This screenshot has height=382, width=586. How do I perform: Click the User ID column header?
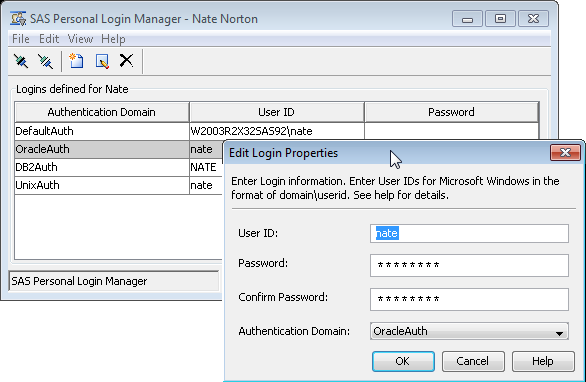[x=277, y=112]
